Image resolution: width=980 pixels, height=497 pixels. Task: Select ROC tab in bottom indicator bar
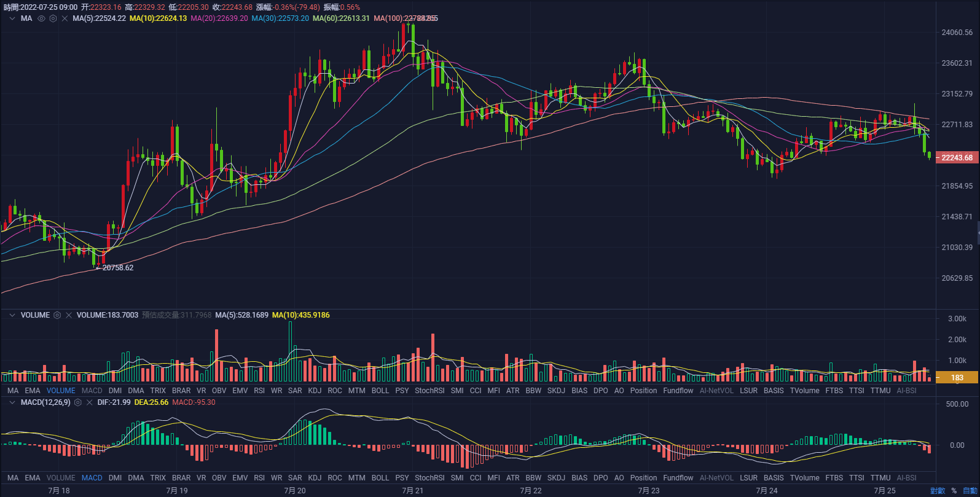pos(335,478)
